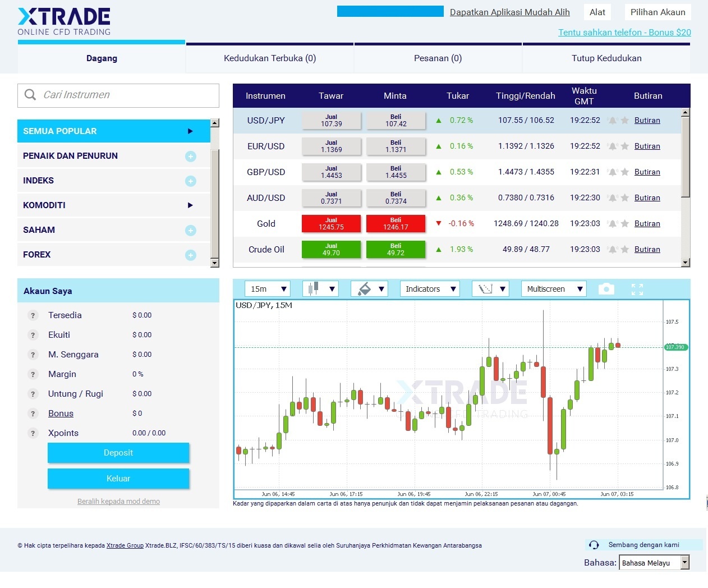708x588 pixels.
Task: Expand the chart to fullscreen view
Action: pyautogui.click(x=637, y=288)
